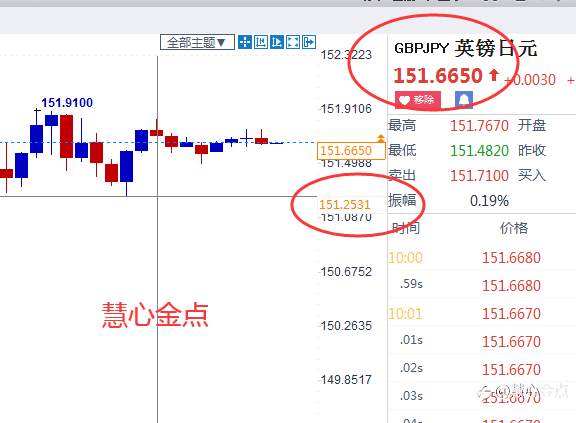This screenshot has width=576, height=423.
Task: Open the 全部主题 theme dropdown
Action: point(197,42)
